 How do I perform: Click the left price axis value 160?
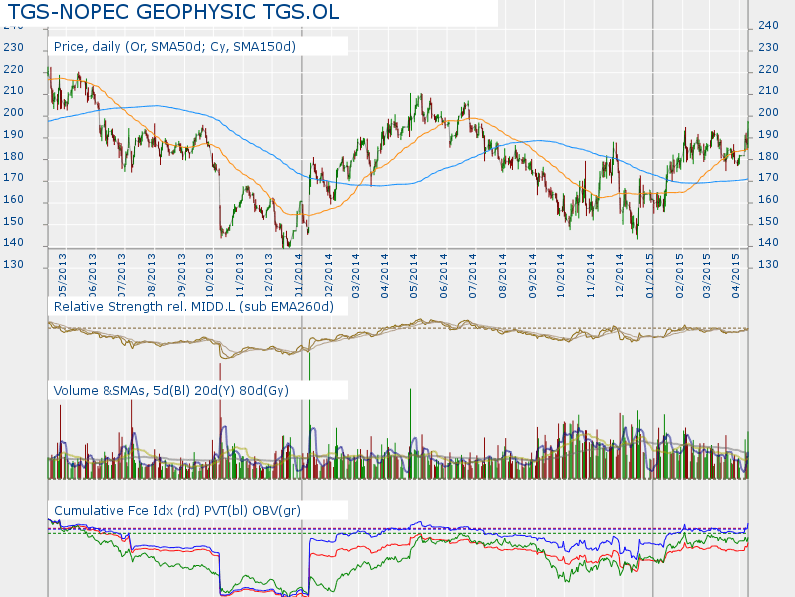[x=14, y=199]
